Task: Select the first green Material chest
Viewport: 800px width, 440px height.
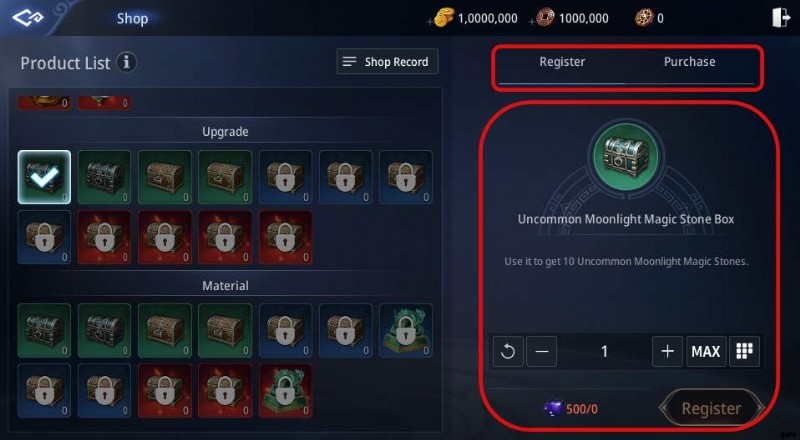Action: click(x=44, y=330)
